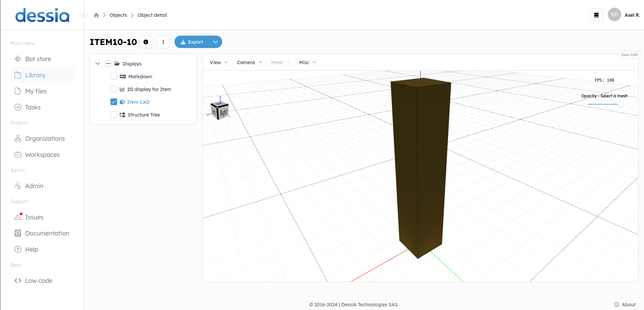Click the orientation cube in 3D viewer

(x=219, y=110)
